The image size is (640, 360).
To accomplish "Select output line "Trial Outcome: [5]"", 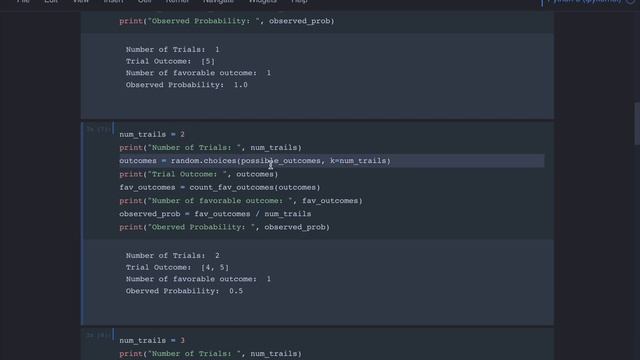I will (170, 61).
